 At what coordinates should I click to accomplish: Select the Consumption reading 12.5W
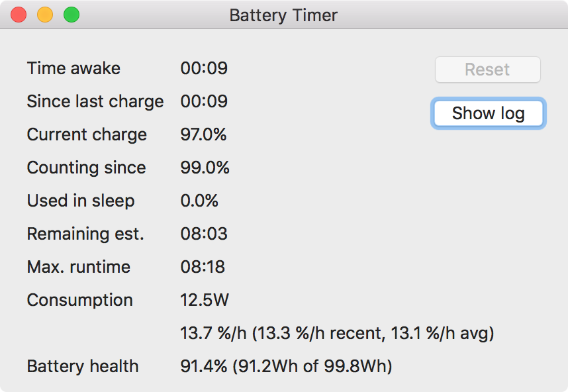[204, 300]
